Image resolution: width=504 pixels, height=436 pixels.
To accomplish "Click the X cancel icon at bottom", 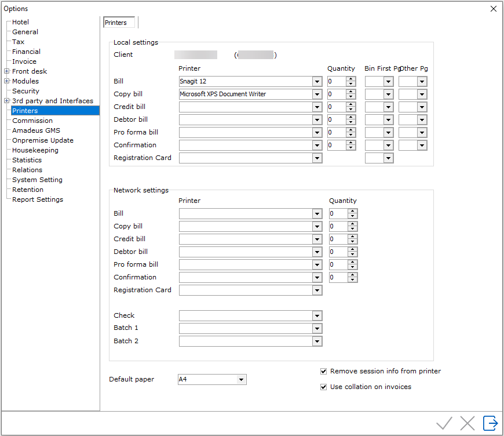I will [x=468, y=423].
